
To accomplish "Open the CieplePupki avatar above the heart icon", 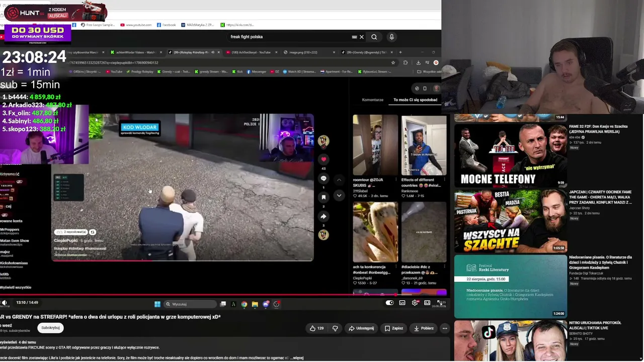I will (324, 141).
